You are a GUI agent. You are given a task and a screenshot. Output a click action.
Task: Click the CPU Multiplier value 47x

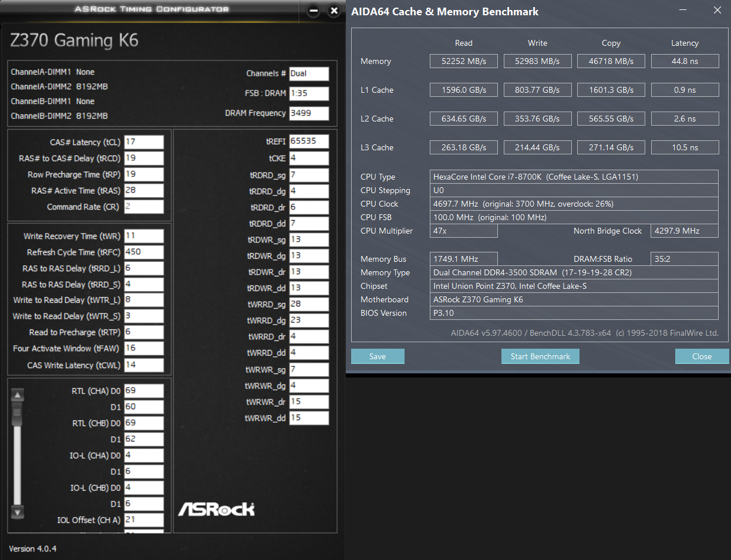click(464, 231)
